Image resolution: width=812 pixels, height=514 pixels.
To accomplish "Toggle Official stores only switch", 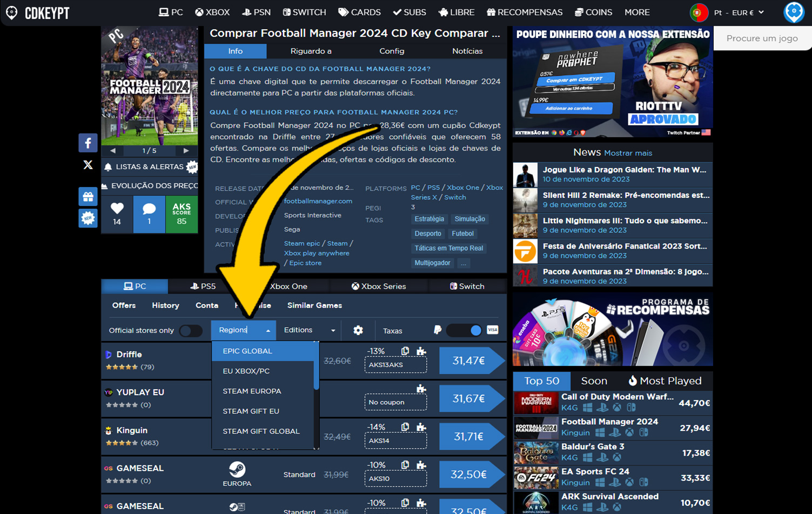I will tap(191, 330).
